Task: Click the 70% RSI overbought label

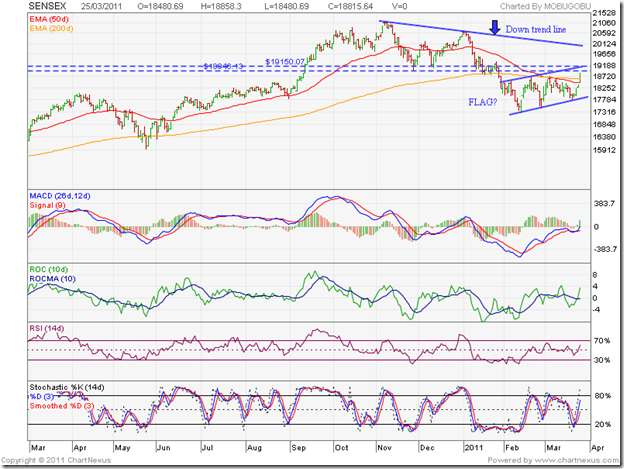Action: 602,341
